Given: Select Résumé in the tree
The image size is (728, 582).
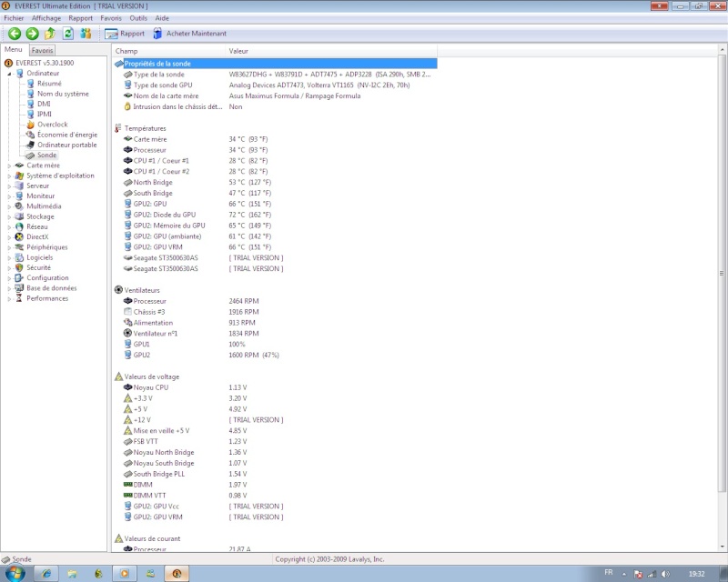Looking at the screenshot, I should pos(49,84).
